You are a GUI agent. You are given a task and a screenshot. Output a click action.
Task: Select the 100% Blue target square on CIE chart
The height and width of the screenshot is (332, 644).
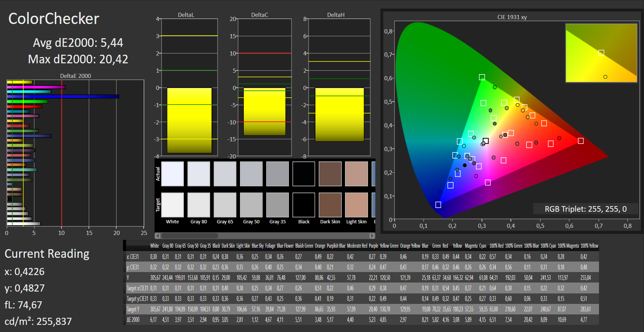438,205
